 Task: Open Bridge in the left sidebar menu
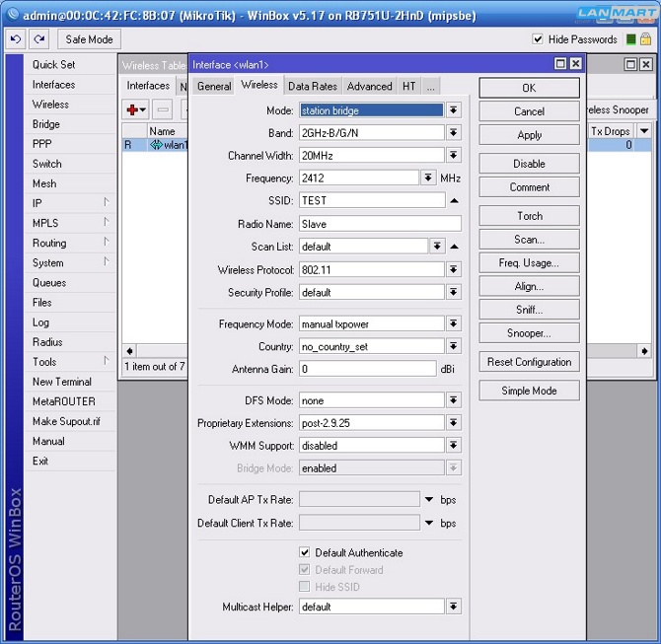point(46,124)
